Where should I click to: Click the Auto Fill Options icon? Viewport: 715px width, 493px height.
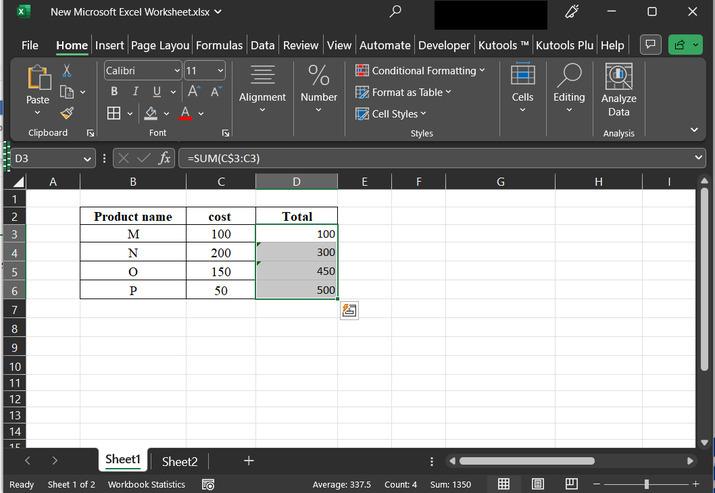[x=349, y=310]
